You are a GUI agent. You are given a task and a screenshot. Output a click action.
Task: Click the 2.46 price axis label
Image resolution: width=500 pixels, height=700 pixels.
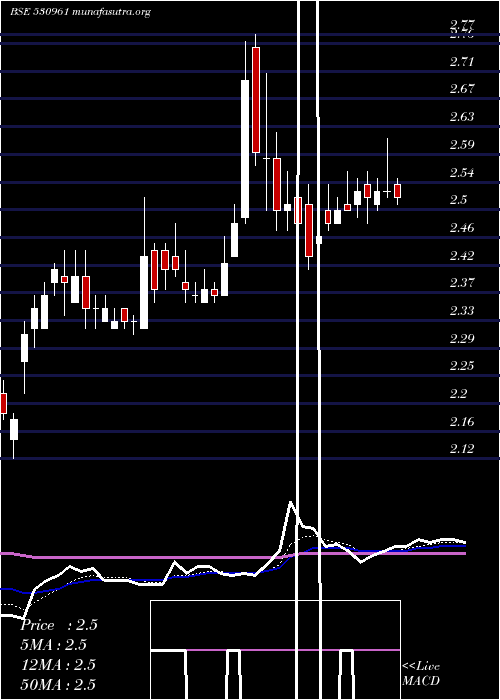click(x=462, y=228)
